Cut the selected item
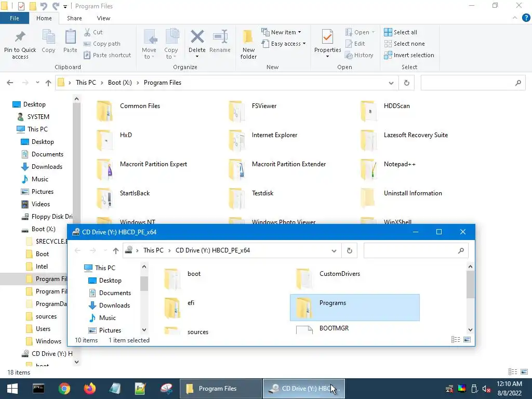 point(94,32)
